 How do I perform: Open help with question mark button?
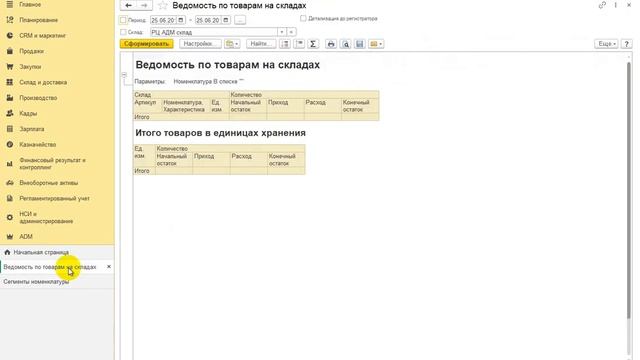[627, 44]
